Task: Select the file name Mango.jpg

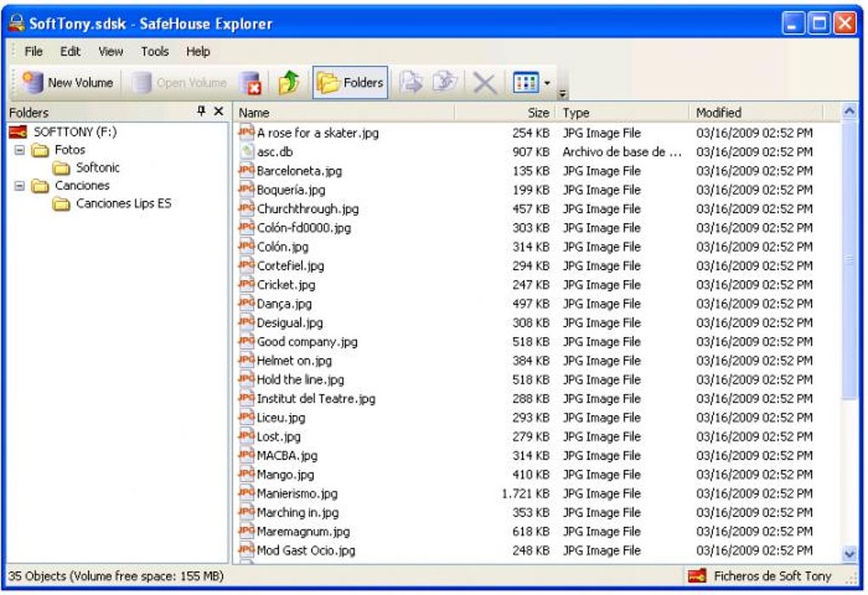Action: pyautogui.click(x=285, y=474)
